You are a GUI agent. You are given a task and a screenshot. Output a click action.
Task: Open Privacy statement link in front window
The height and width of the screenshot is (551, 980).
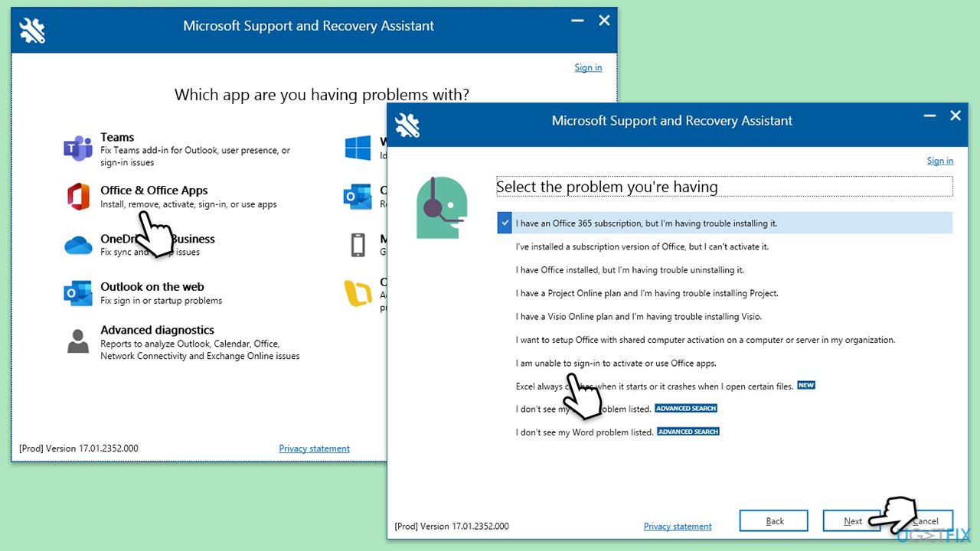(x=678, y=527)
